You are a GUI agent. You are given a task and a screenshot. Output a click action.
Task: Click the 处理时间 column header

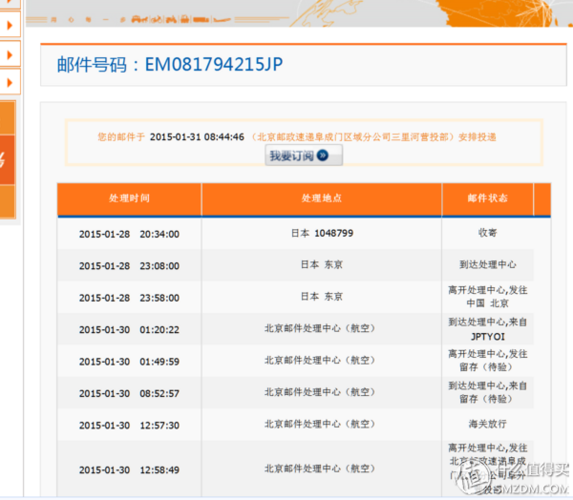tap(129, 198)
